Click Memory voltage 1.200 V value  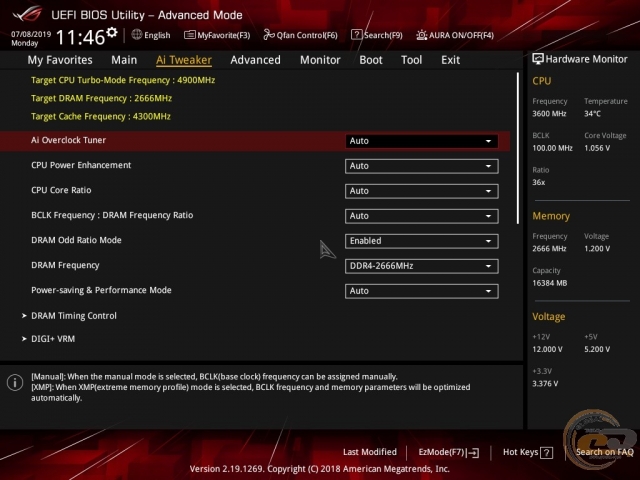(597, 249)
